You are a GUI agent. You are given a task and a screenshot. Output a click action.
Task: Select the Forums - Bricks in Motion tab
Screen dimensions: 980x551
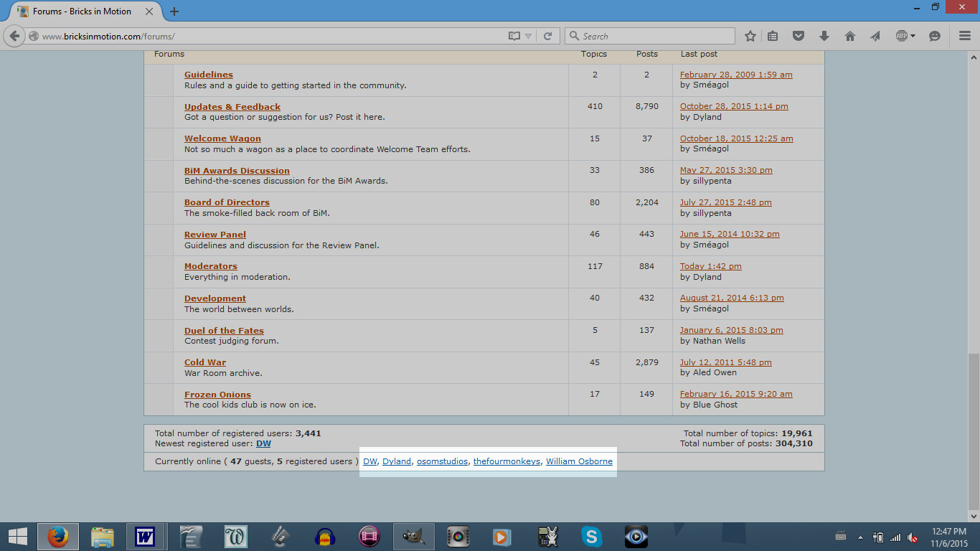tap(82, 11)
